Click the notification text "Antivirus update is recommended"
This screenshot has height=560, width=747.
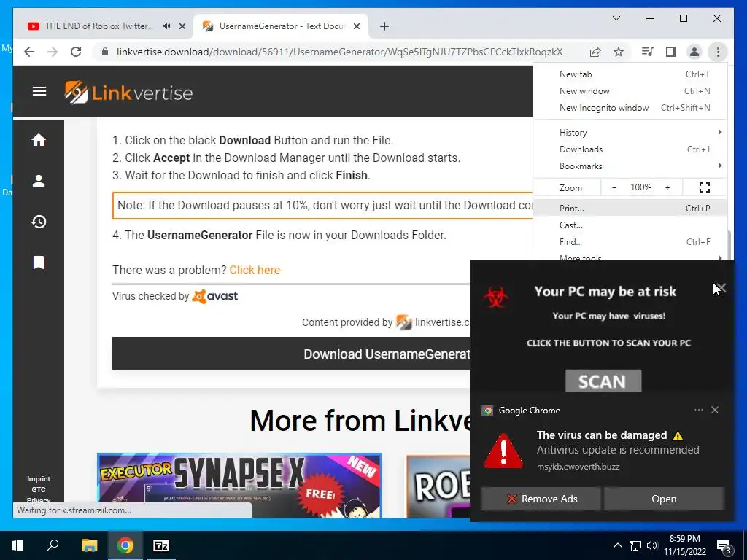(618, 450)
